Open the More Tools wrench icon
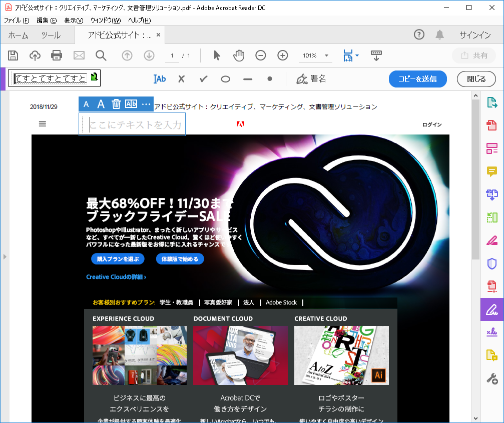This screenshot has height=423, width=504. (492, 378)
